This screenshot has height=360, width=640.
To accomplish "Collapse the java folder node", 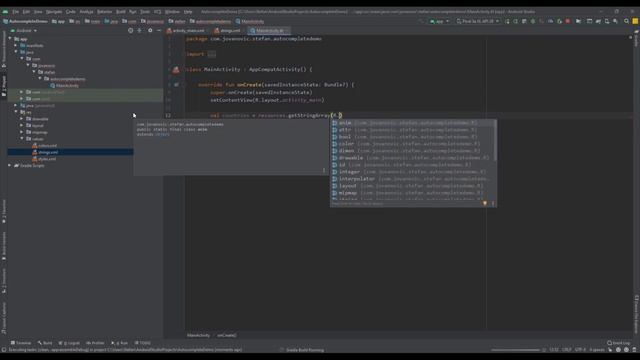I will pyautogui.click(x=16, y=52).
